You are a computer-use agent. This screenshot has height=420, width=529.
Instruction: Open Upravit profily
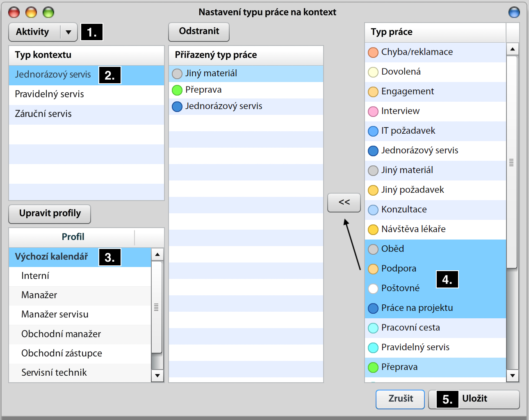[50, 214]
